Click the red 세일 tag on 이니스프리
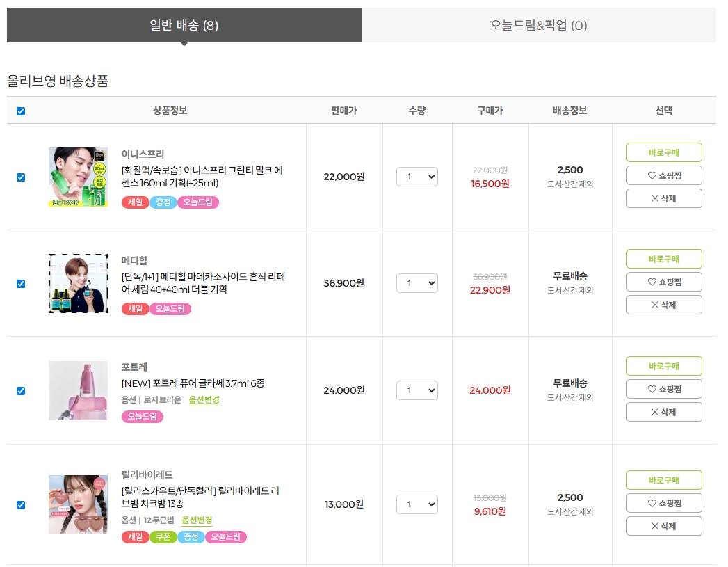Image resolution: width=728 pixels, height=567 pixels. tap(135, 202)
